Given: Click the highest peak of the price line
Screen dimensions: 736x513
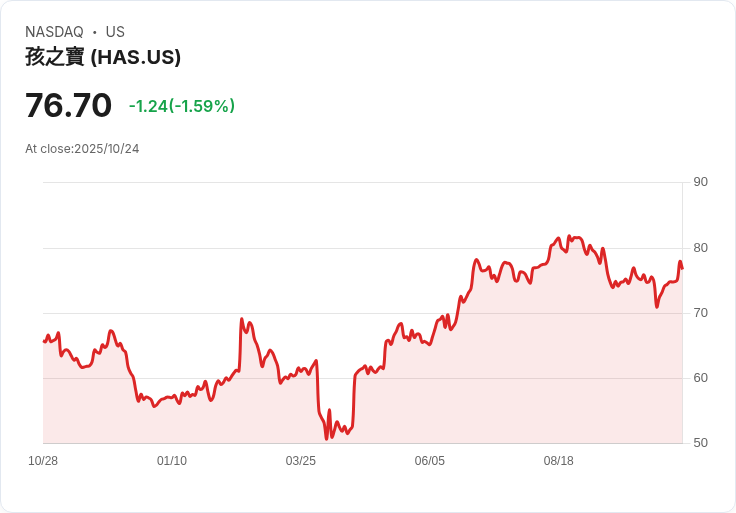Looking at the screenshot, I should tap(568, 236).
